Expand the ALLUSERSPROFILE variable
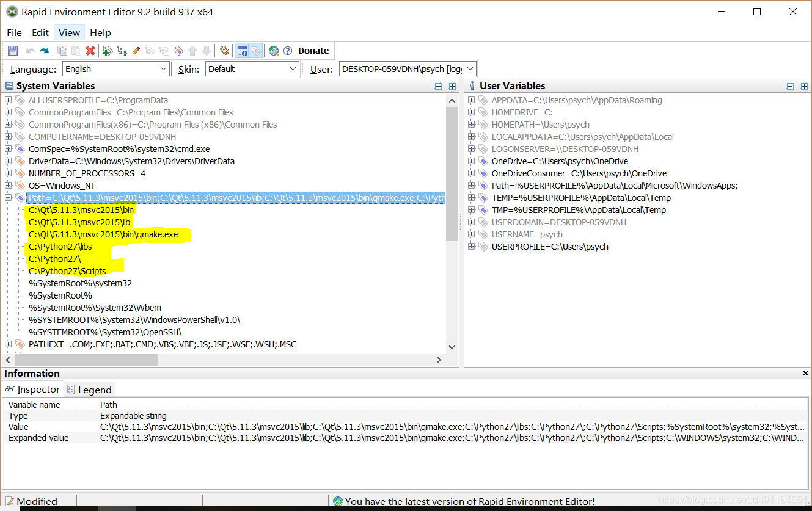The height and width of the screenshot is (511, 812). click(x=8, y=100)
